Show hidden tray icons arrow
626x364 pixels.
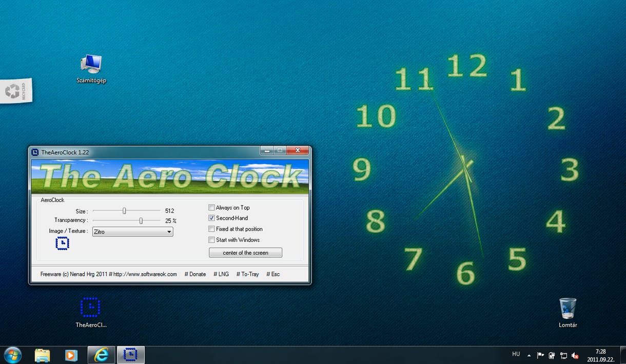tap(529, 355)
